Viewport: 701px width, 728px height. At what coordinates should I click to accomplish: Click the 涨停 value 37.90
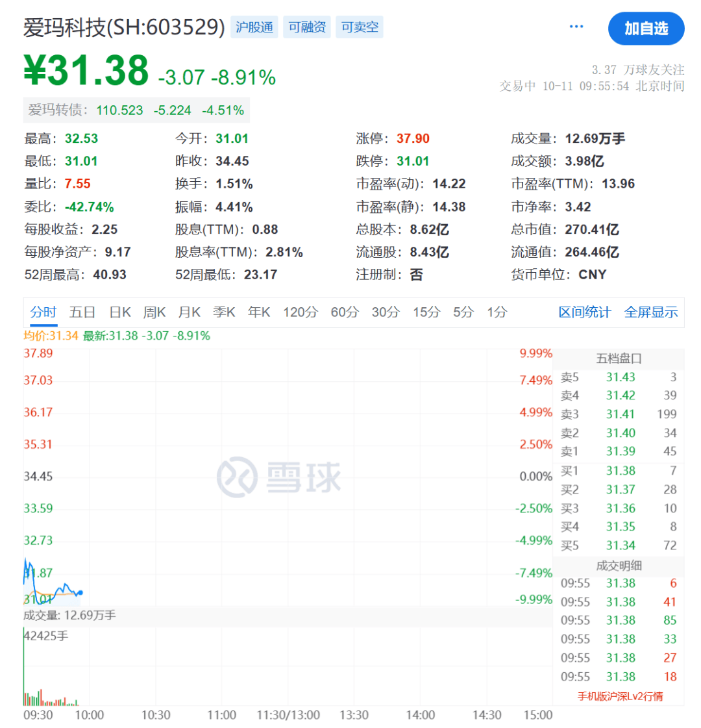point(413,138)
